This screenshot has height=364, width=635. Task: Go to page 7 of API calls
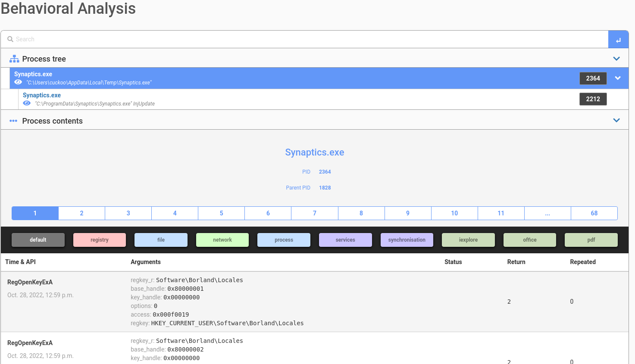click(x=315, y=213)
